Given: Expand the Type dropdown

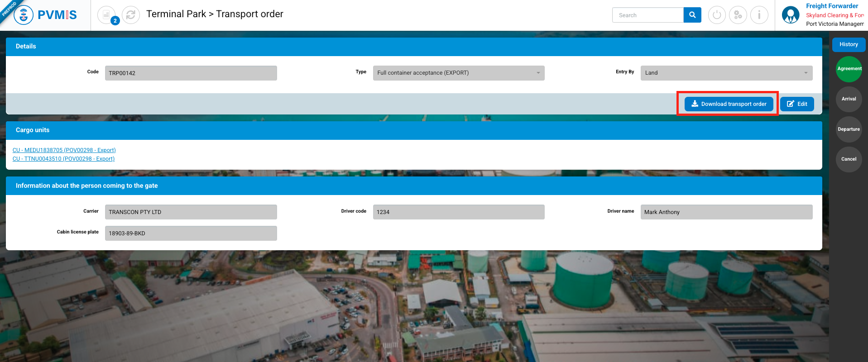Looking at the screenshot, I should [x=458, y=73].
